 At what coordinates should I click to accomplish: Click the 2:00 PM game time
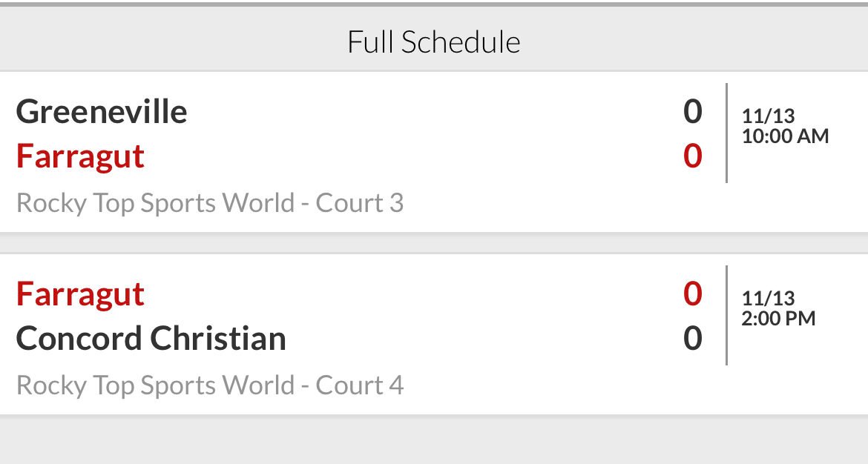click(x=778, y=318)
